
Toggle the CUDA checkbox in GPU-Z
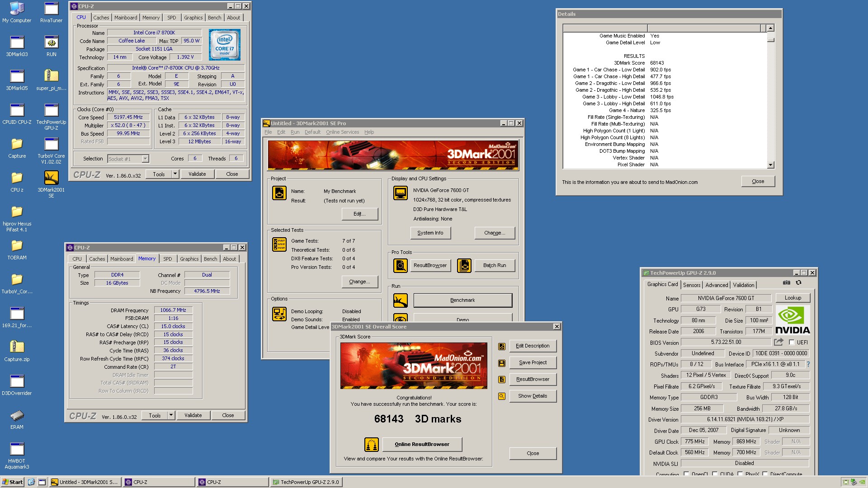click(x=715, y=474)
